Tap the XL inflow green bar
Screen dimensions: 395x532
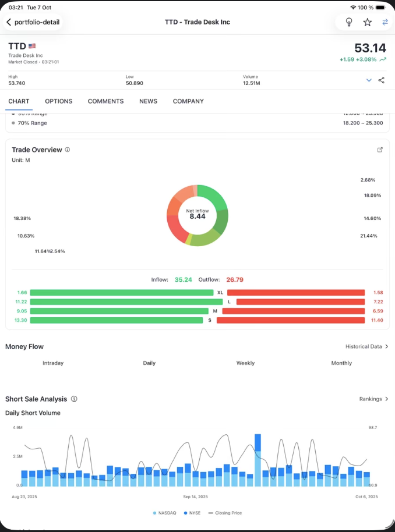(122, 292)
